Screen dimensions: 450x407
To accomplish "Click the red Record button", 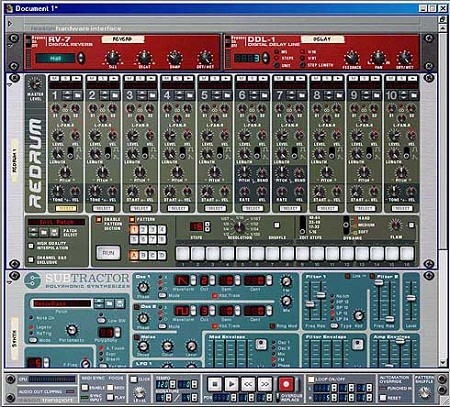I will pyautogui.click(x=286, y=384).
